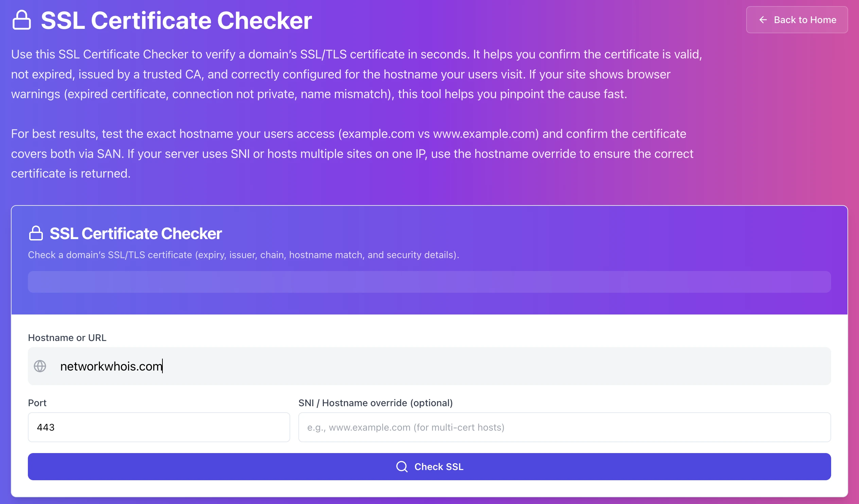Click the large "SSL Certificate Checker" page heading
Screen dimensions: 859x504
[x=176, y=20]
